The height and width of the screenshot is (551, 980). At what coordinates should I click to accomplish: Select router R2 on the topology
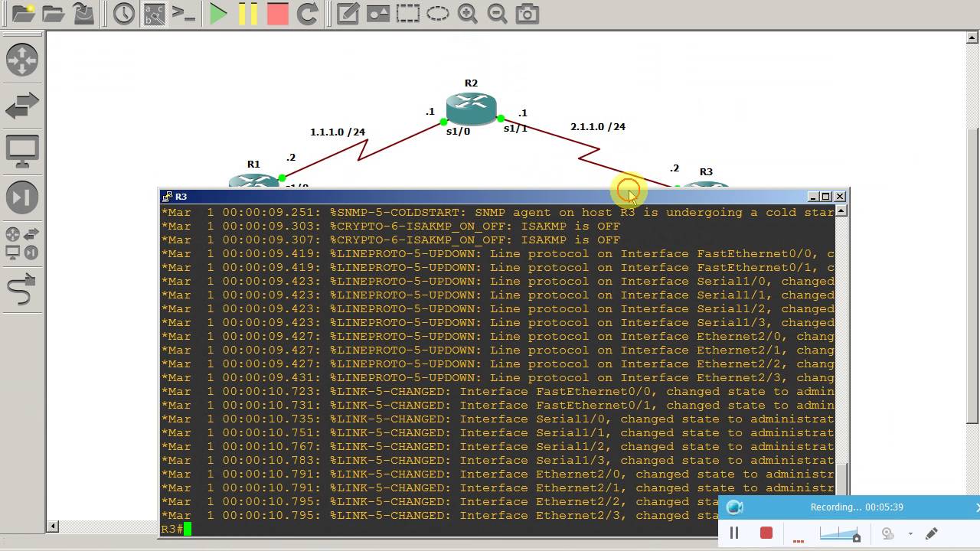click(x=471, y=109)
